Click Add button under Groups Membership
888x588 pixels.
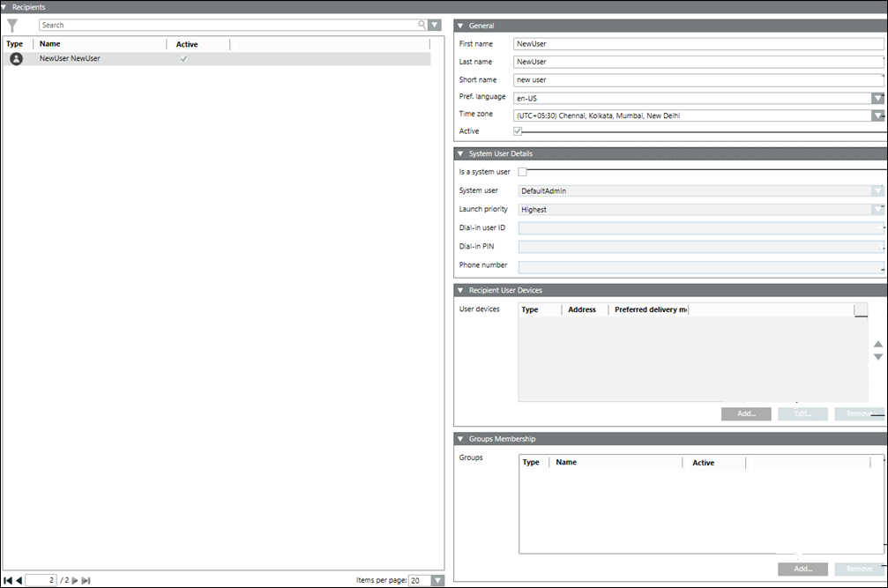pyautogui.click(x=802, y=569)
